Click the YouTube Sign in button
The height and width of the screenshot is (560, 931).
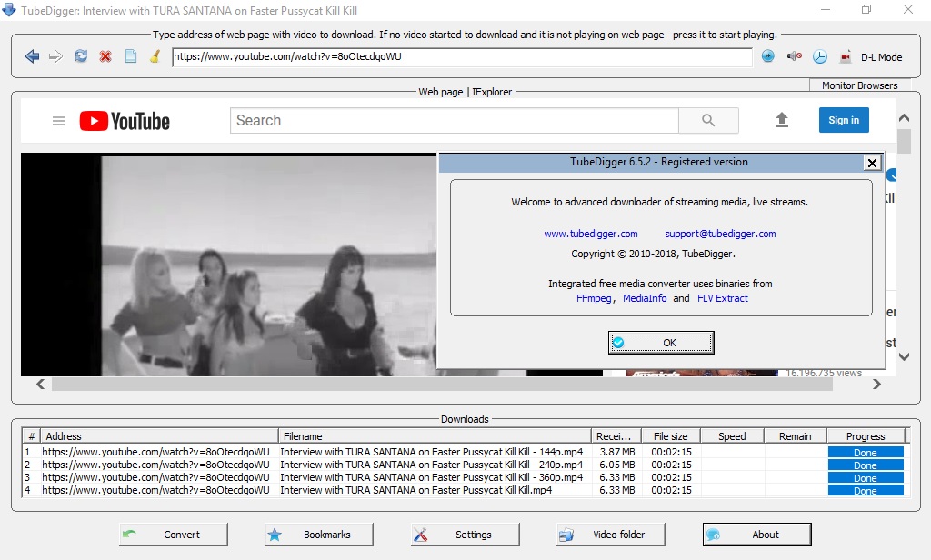pos(844,120)
